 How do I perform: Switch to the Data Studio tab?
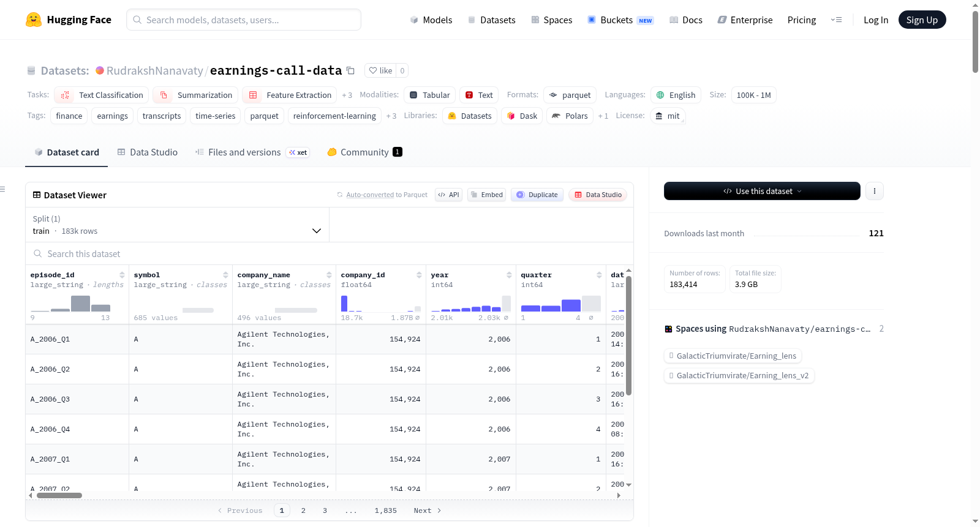pos(148,152)
